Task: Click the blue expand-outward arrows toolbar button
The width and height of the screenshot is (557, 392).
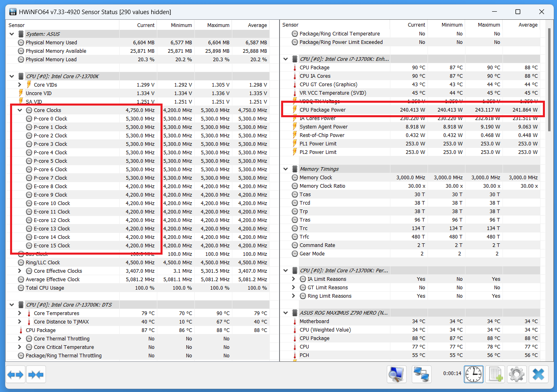Action: pyautogui.click(x=15, y=375)
